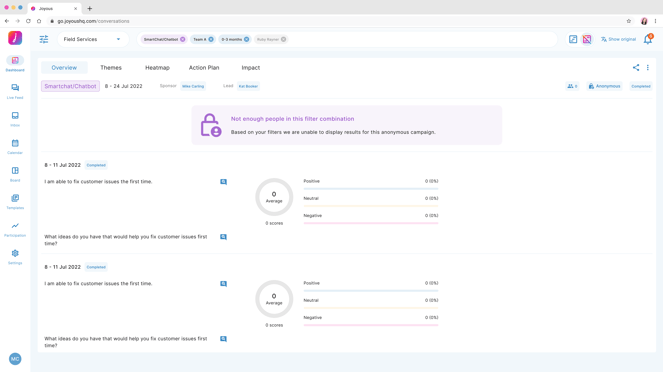Open the three-dot more options menu
The image size is (663, 372).
pyautogui.click(x=648, y=68)
